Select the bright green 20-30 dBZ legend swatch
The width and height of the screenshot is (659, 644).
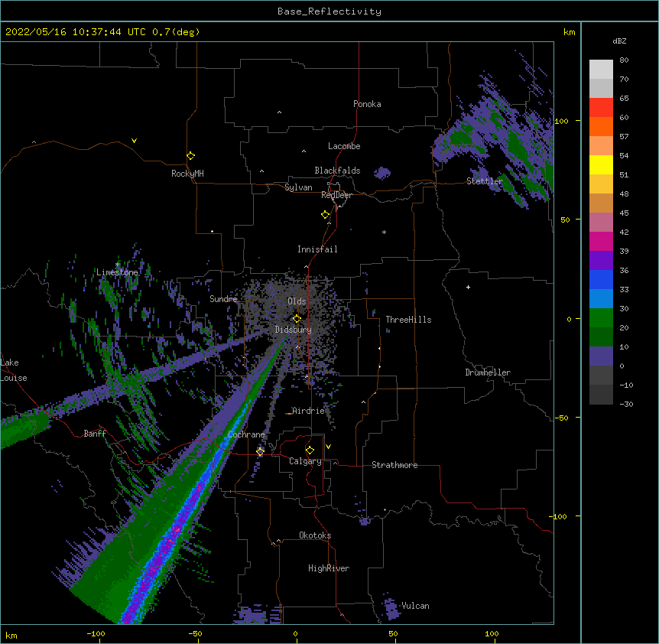tap(601, 318)
